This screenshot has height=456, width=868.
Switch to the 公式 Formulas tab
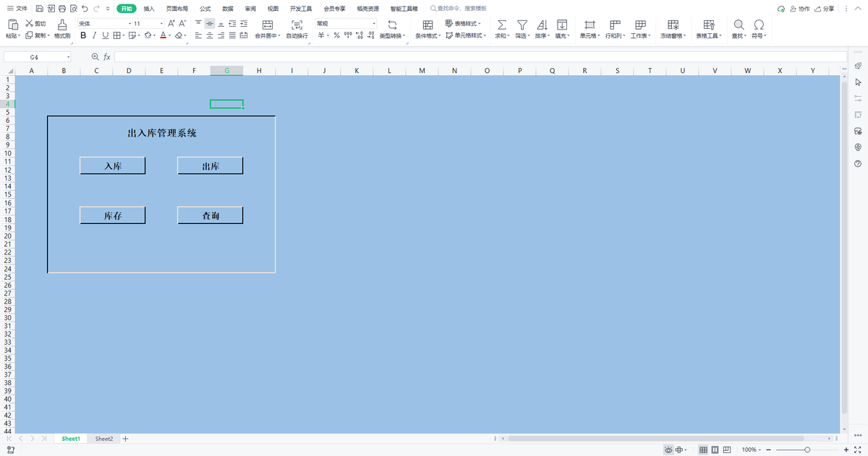pos(205,9)
